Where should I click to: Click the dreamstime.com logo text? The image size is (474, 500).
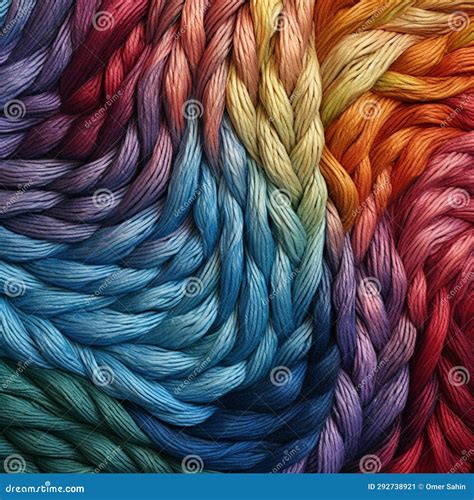(x=45, y=488)
